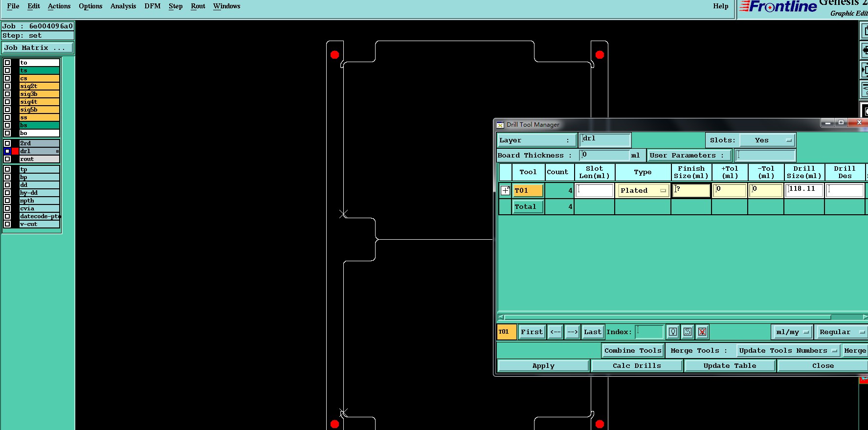Click the Calc Drills button
The width and height of the screenshot is (868, 430).
click(637, 365)
